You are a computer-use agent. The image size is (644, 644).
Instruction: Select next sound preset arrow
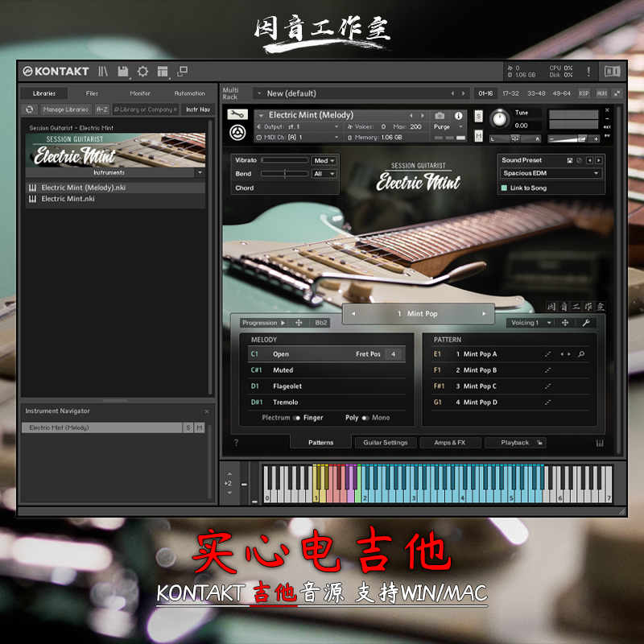(599, 160)
